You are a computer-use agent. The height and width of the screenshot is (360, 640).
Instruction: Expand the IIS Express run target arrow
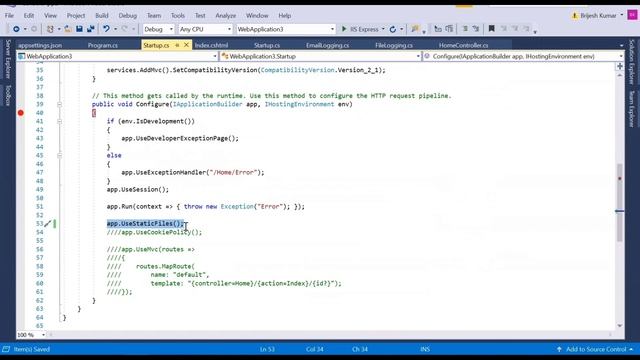(x=383, y=29)
